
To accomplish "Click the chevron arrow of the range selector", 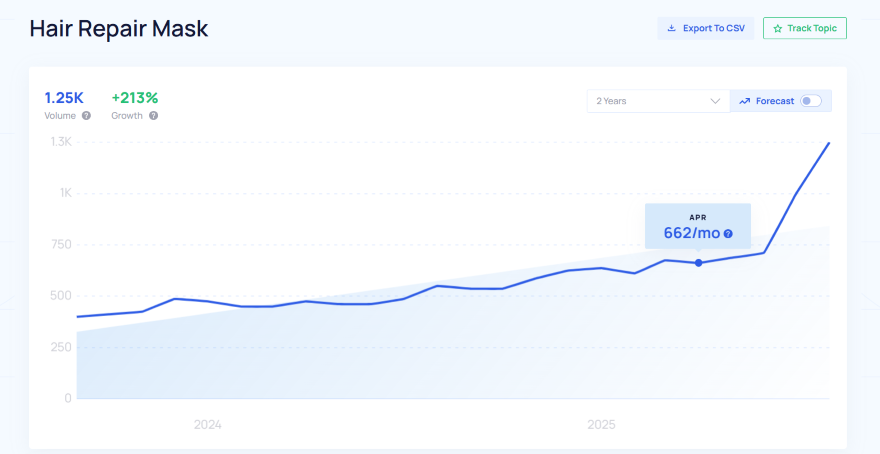I will tap(715, 101).
